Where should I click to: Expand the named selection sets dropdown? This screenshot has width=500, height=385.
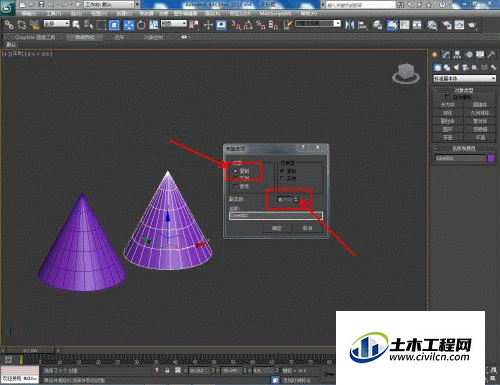(318, 24)
